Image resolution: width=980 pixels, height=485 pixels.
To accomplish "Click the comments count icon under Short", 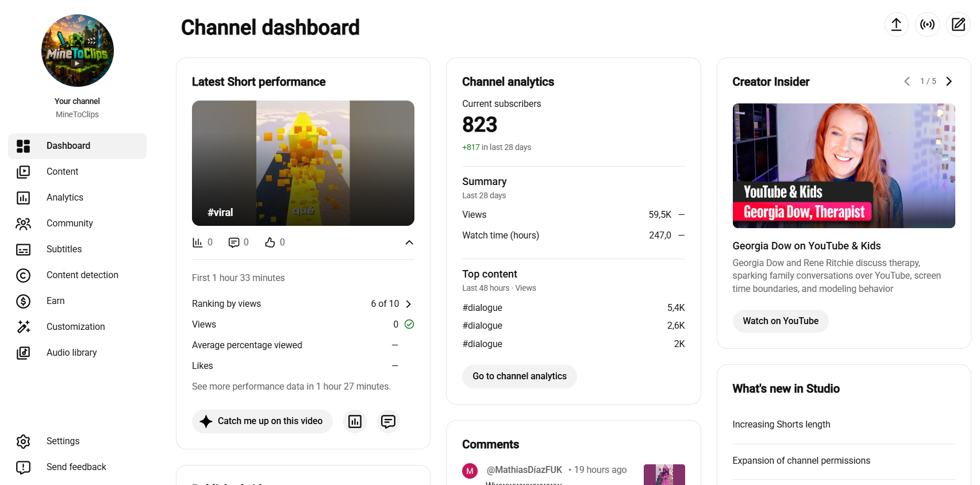I will (234, 242).
